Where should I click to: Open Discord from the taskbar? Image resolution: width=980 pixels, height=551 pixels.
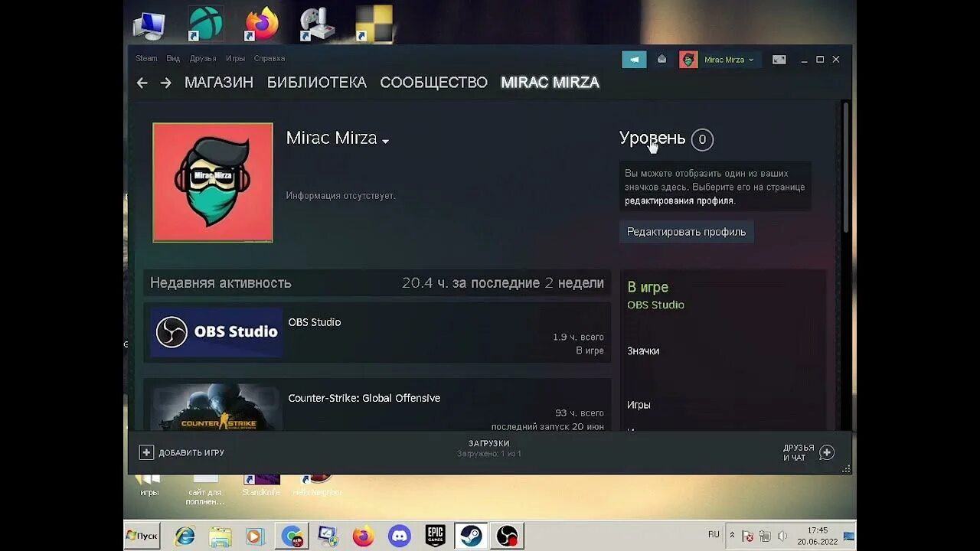pyautogui.click(x=399, y=536)
